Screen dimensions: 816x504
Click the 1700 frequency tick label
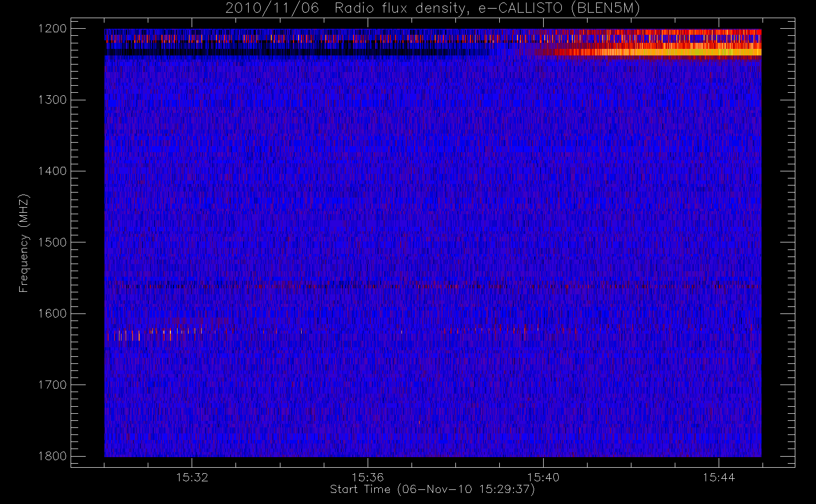click(x=52, y=385)
